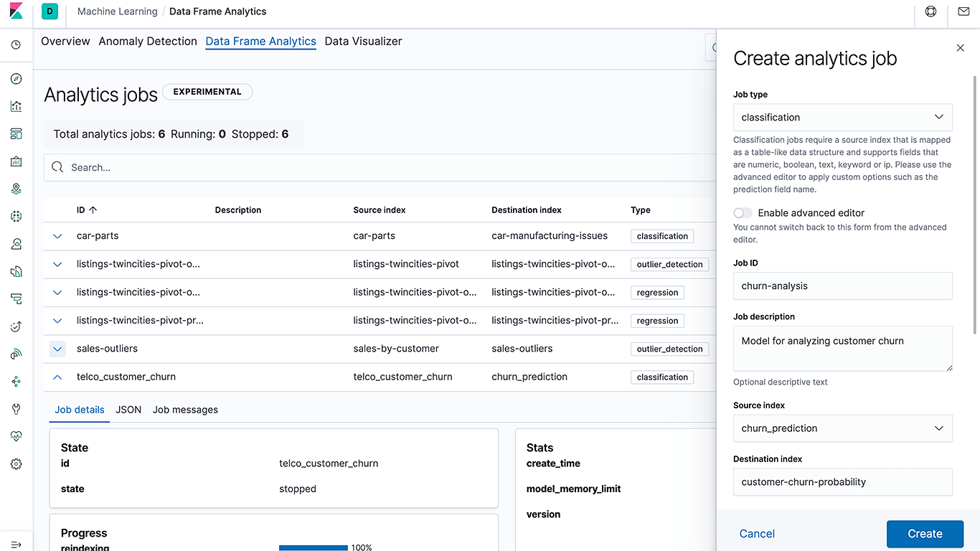
Task: Select the Dashboard icon in the sidebar
Action: pyautogui.click(x=16, y=133)
